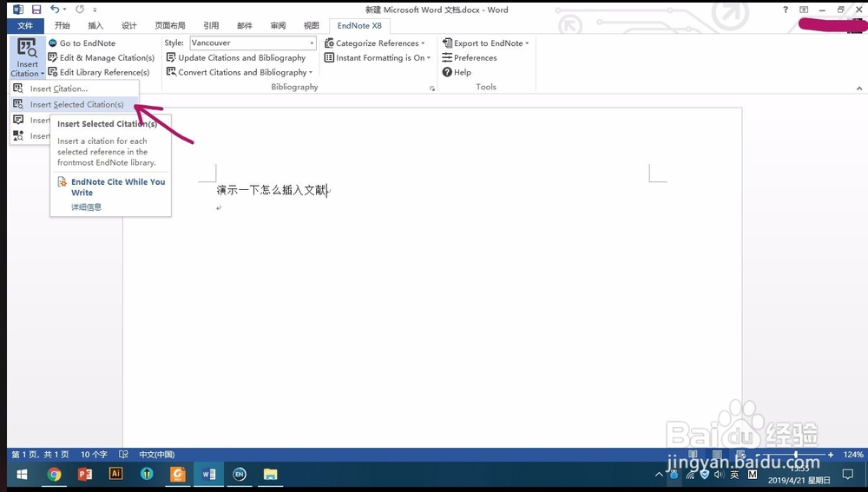
Task: Show hidden tray icons arrow
Action: click(659, 475)
